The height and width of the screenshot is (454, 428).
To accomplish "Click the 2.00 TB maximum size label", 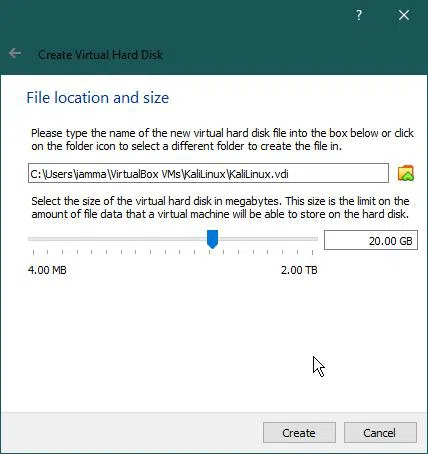I will pyautogui.click(x=299, y=270).
